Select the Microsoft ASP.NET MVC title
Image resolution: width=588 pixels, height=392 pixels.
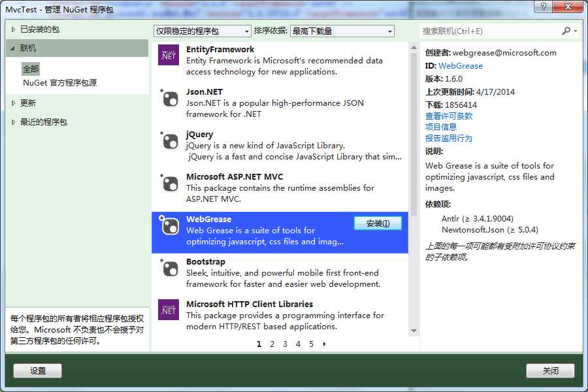[235, 176]
